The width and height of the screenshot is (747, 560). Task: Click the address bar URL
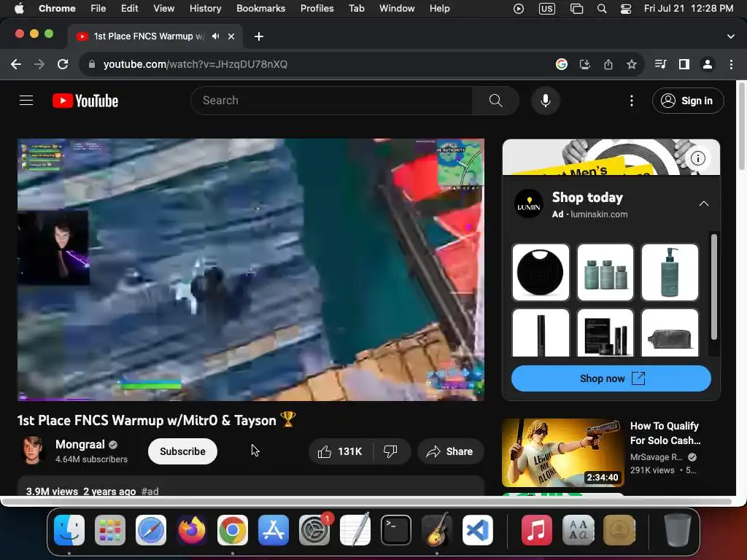point(196,64)
